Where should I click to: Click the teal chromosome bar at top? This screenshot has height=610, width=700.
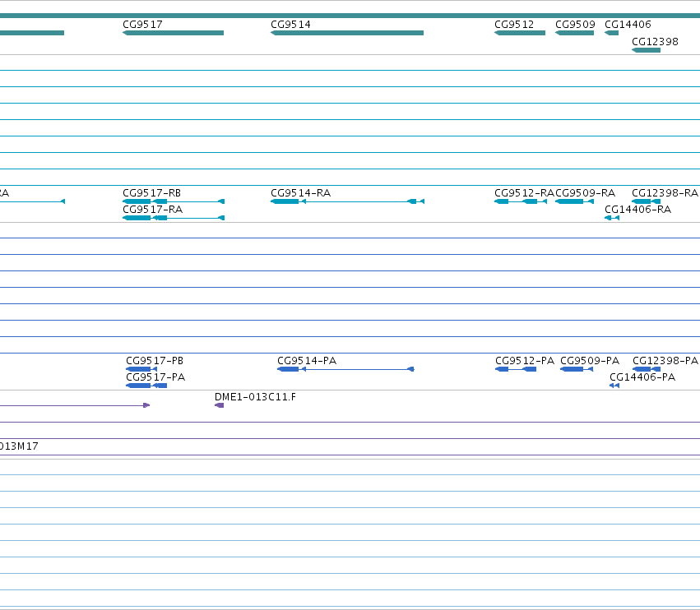(350, 16)
